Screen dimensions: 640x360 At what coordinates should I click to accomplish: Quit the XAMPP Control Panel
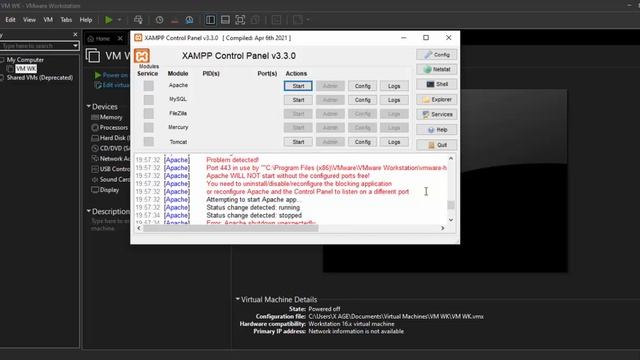click(436, 144)
